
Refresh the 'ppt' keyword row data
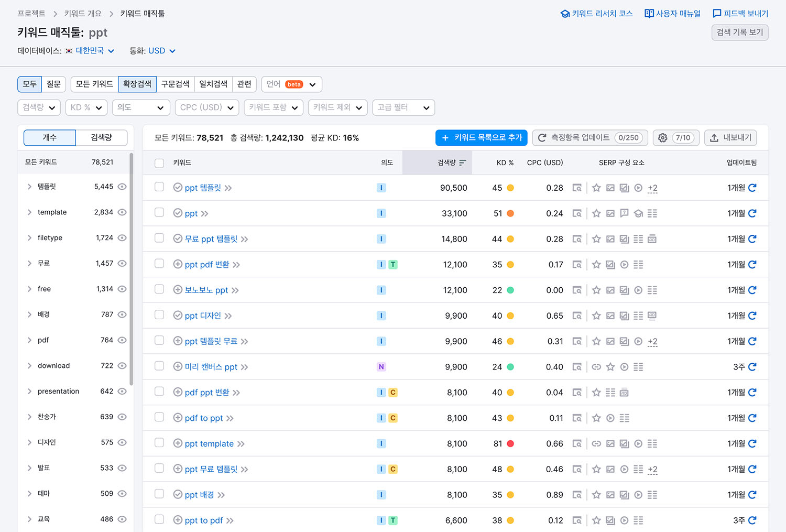[752, 213]
